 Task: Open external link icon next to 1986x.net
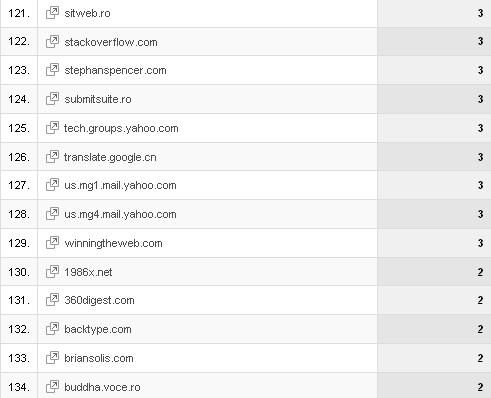52,272
